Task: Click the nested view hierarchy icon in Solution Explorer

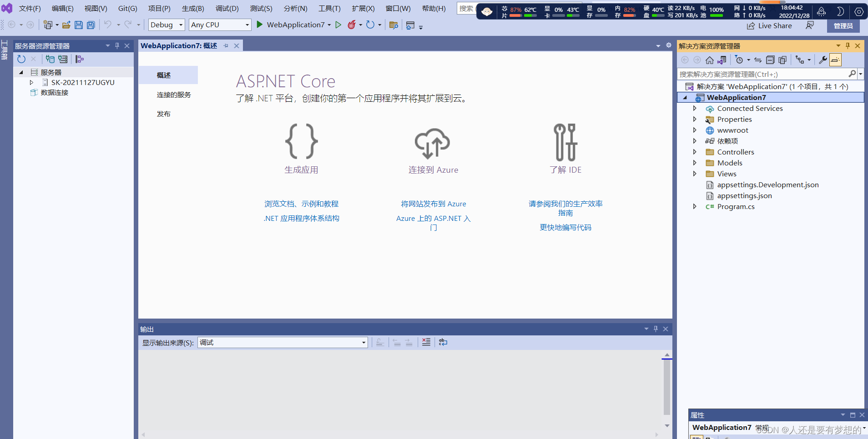Action: click(800, 60)
